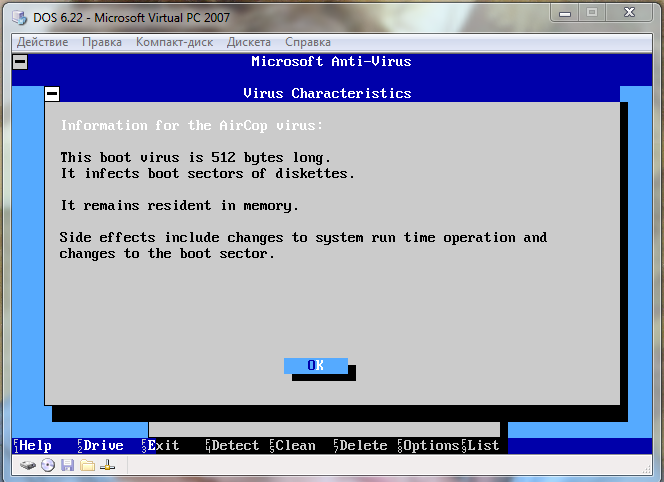Select F1 Help in the function bar
Screen dimensions: 664x482
[33, 446]
